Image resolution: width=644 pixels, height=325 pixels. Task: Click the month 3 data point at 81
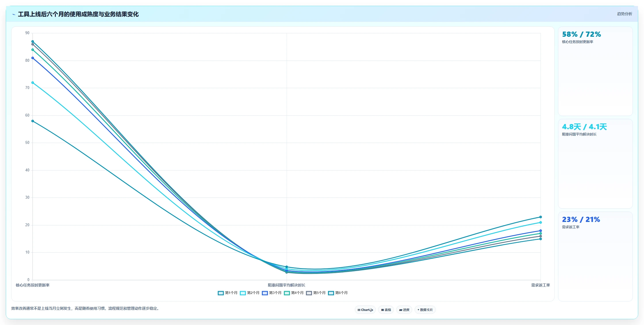32,58
